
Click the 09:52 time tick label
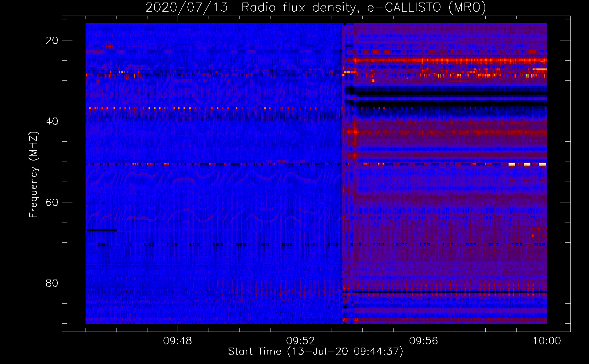pos(300,341)
